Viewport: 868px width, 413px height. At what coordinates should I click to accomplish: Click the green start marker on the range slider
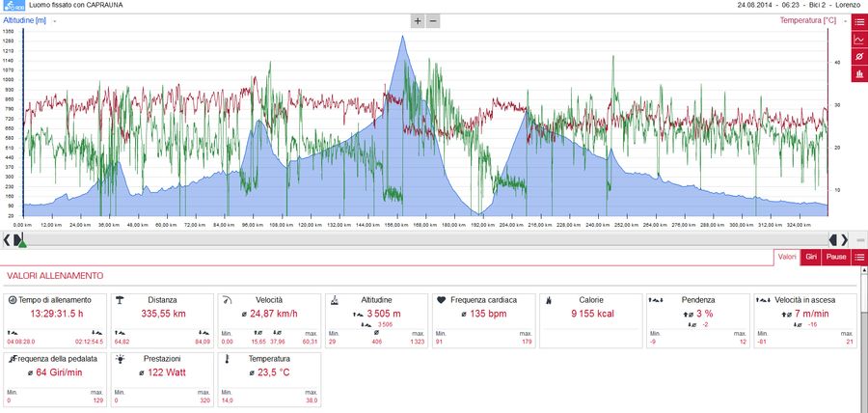pos(22,243)
